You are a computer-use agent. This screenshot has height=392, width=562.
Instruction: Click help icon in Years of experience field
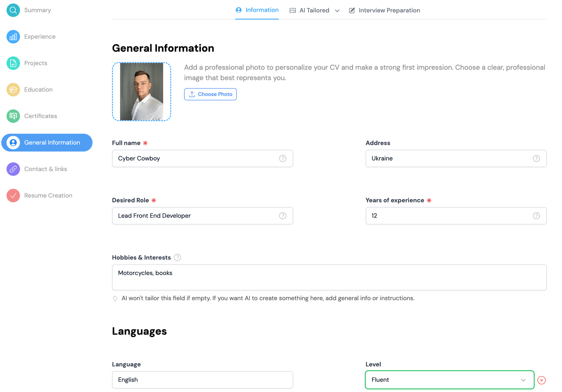click(536, 216)
